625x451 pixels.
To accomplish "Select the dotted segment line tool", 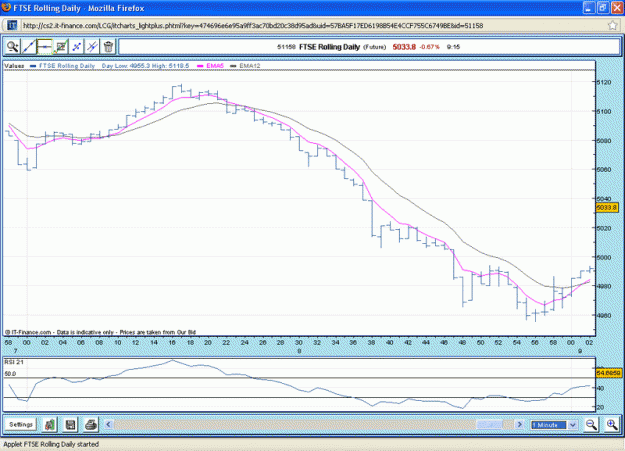I will point(76,47).
